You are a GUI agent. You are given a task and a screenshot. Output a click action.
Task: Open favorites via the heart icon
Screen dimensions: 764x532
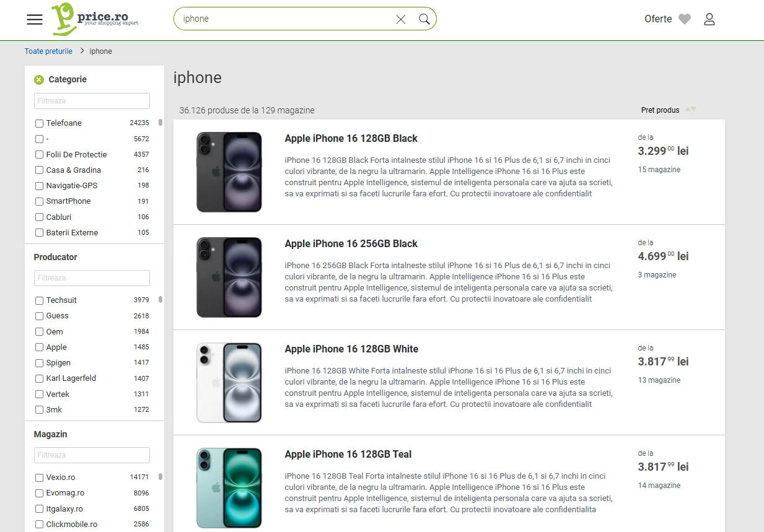click(685, 19)
